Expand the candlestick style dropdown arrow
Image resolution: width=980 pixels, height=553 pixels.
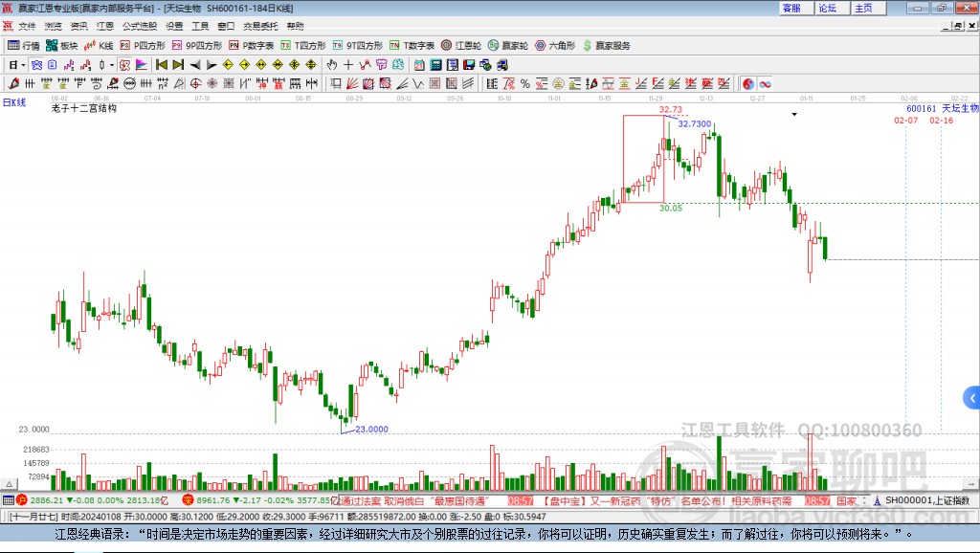[x=112, y=64]
